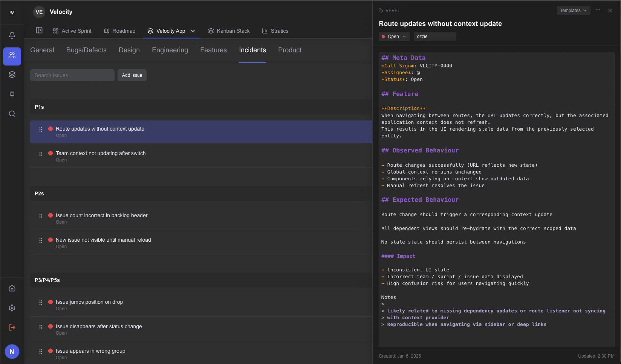
Task: Grab the drag handle of Route updates issue
Action: click(40, 130)
